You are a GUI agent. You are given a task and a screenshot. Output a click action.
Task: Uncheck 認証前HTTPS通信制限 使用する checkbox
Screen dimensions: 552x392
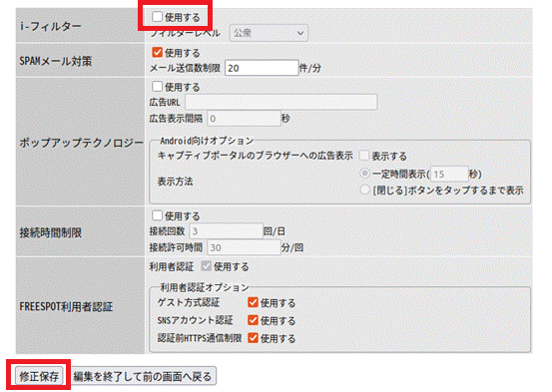[253, 338]
